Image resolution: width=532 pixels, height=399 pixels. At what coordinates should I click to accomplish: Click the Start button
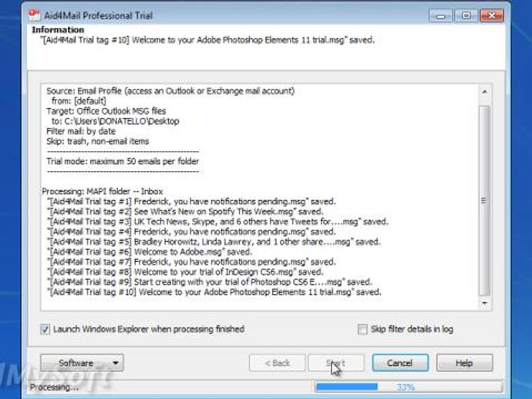(336, 363)
